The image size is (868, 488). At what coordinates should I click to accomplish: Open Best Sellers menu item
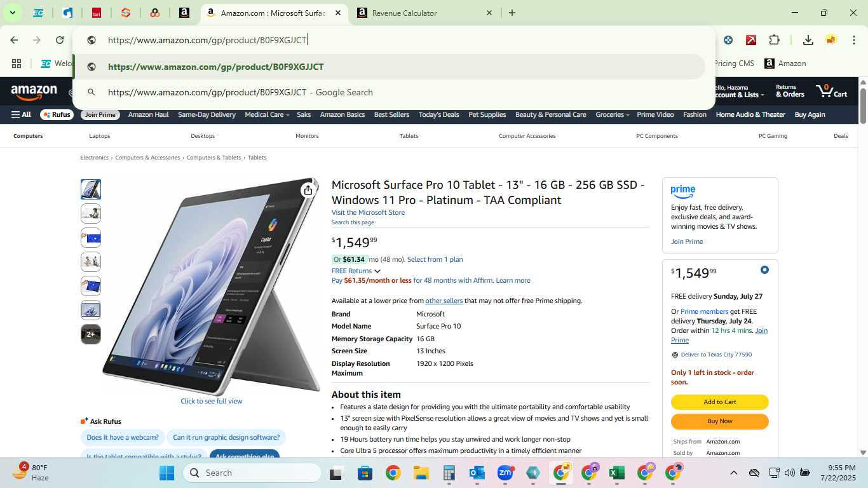(x=391, y=115)
